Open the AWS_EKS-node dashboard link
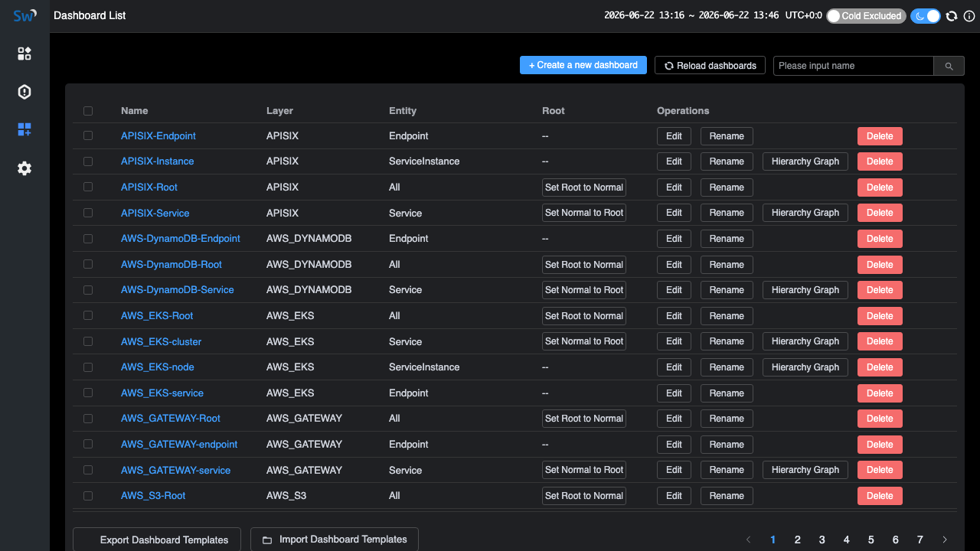The image size is (980, 551). tap(158, 367)
